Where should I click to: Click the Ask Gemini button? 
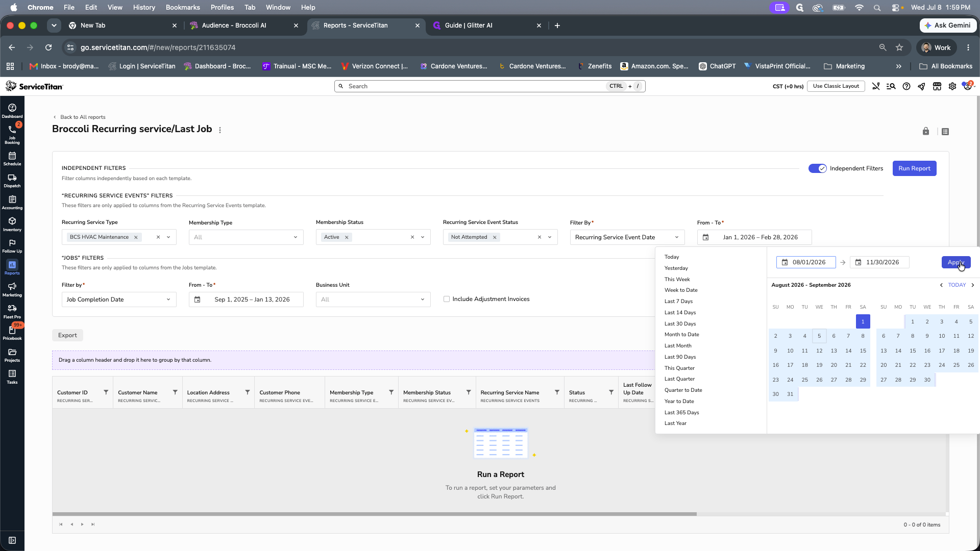[948, 26]
